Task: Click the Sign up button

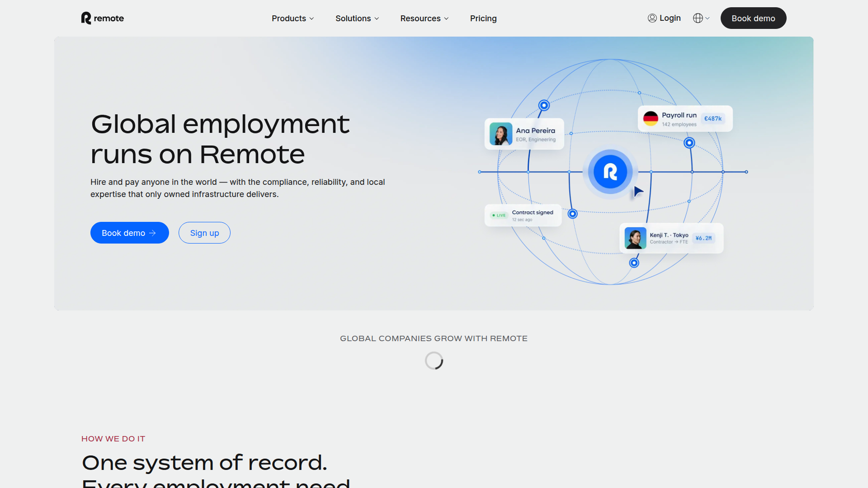Action: pyautogui.click(x=204, y=233)
